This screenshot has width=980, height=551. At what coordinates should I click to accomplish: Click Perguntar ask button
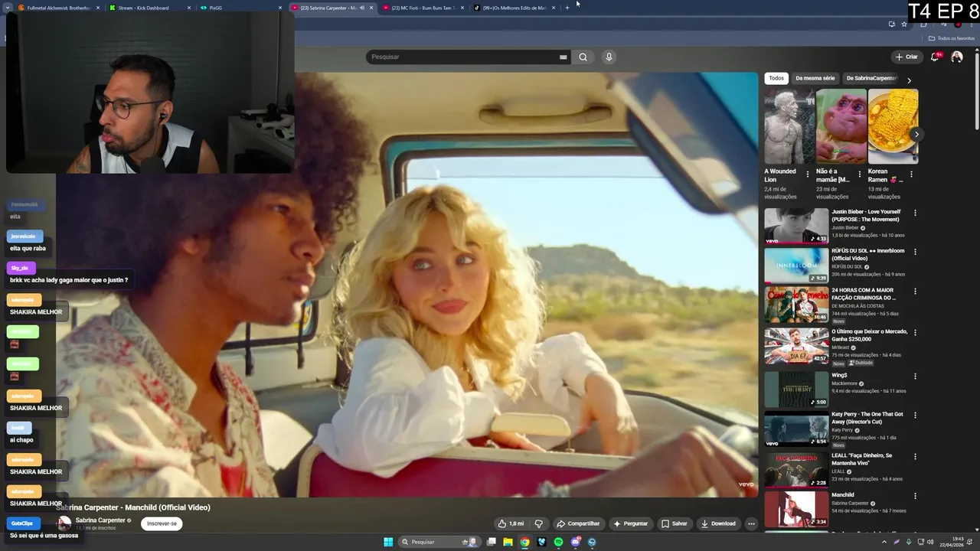[630, 523]
